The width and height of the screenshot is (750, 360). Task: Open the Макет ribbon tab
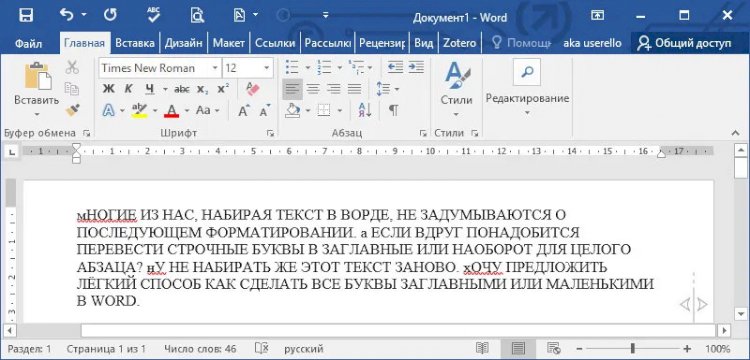tap(229, 44)
